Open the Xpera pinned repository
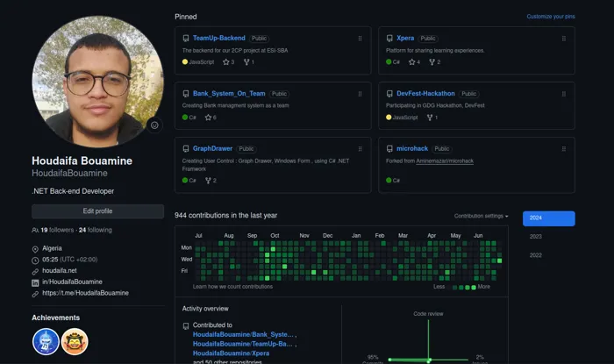 coord(405,38)
